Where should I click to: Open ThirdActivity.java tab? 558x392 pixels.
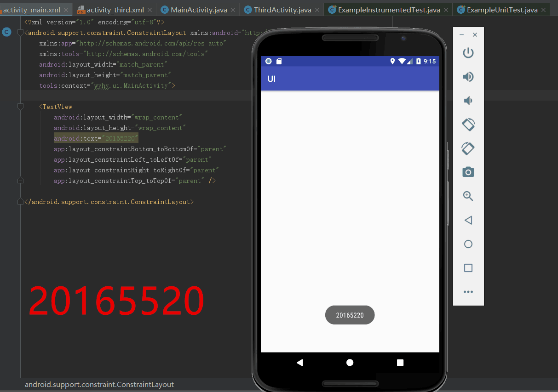coord(282,10)
